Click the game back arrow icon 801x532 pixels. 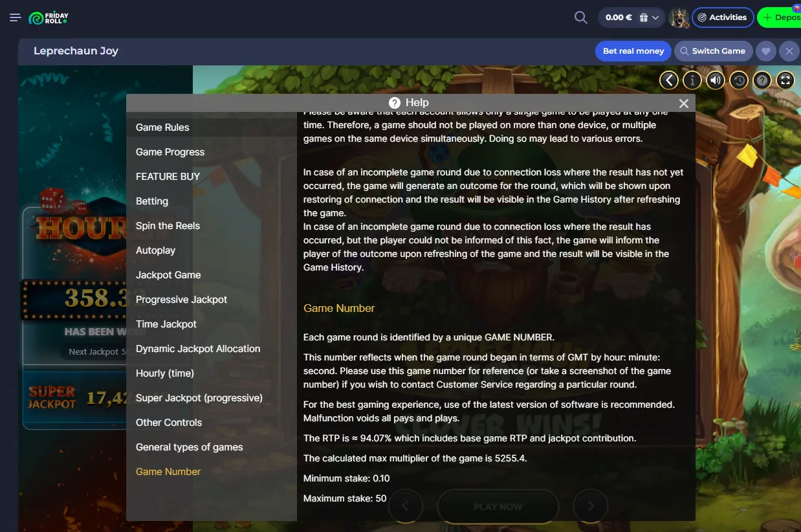coord(669,80)
